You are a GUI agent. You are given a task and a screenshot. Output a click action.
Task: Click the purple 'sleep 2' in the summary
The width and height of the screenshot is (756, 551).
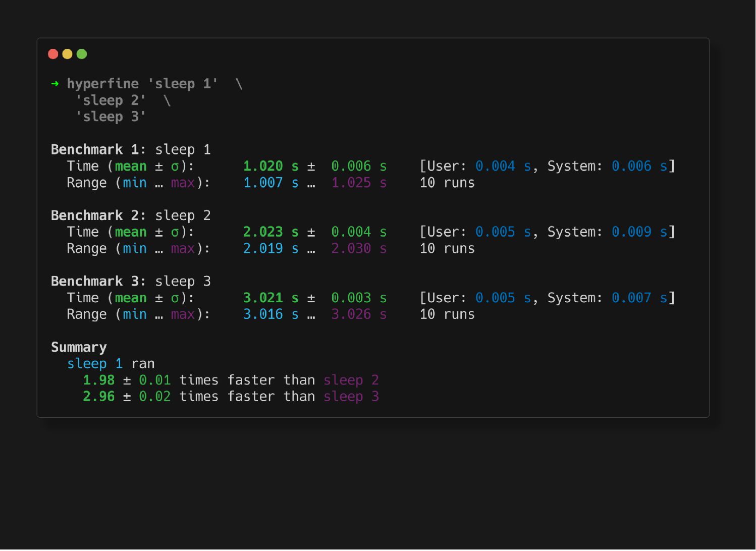point(351,380)
